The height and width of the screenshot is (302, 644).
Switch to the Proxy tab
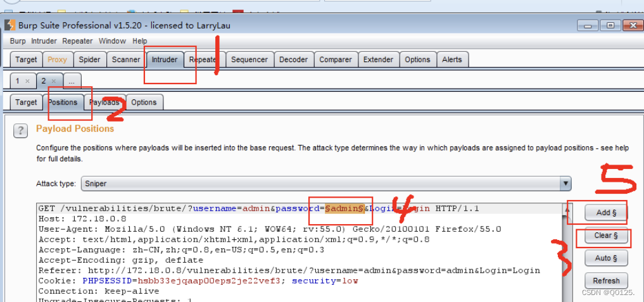57,60
